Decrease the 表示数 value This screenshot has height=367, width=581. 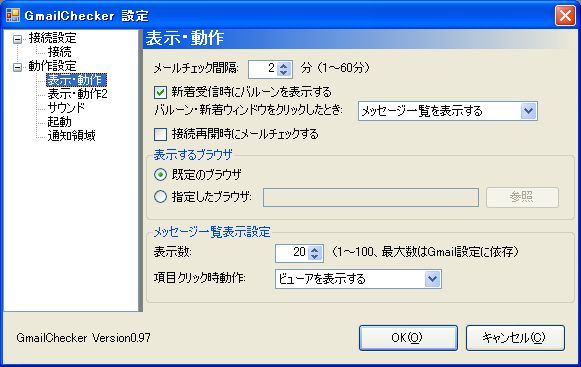315,257
